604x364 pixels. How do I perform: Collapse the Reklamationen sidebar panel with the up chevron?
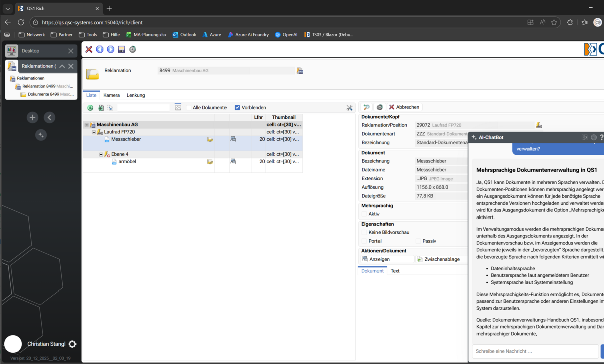coord(62,66)
